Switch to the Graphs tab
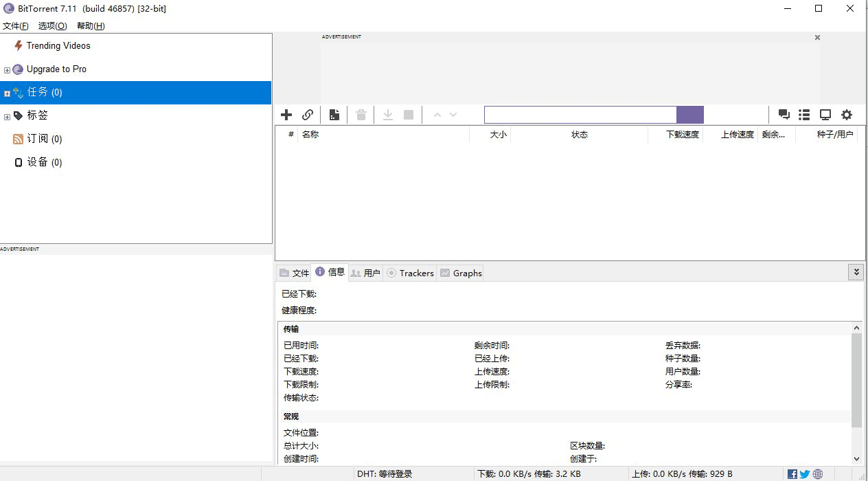868x481 pixels. (461, 273)
